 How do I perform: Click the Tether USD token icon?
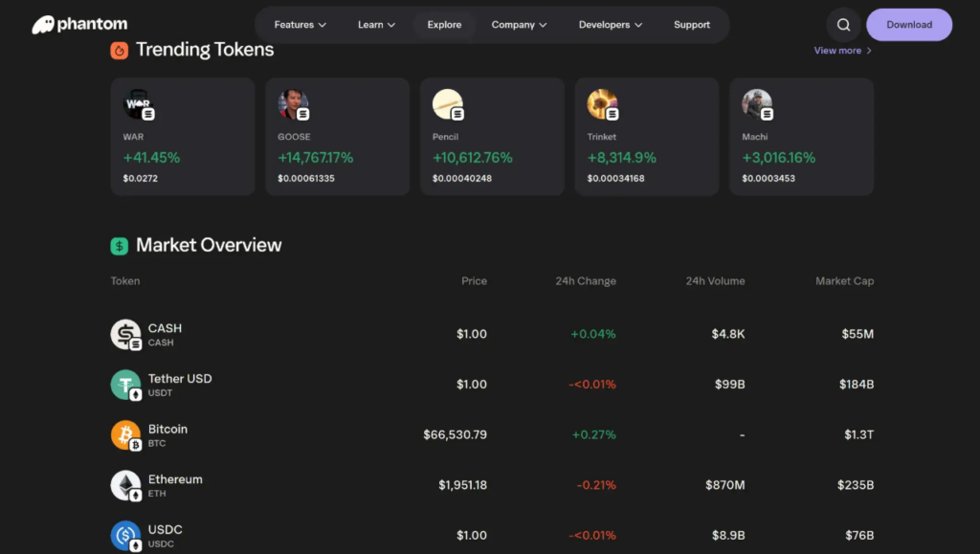click(x=125, y=385)
